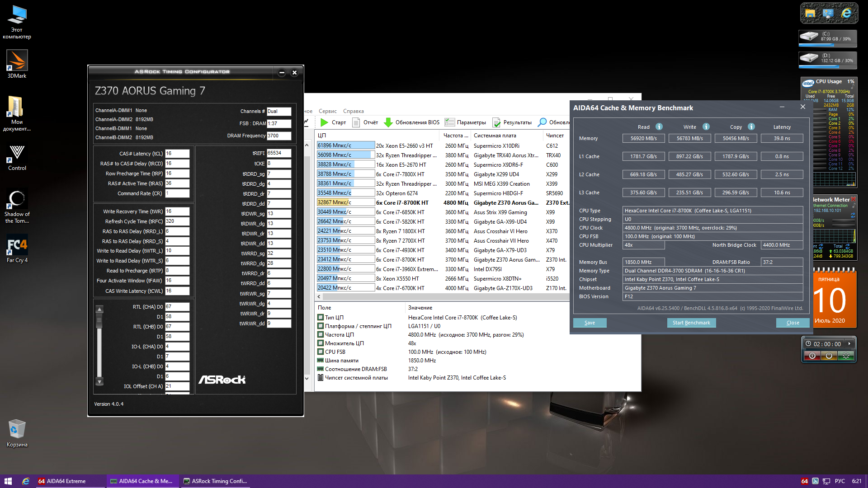Toggle the CPU type field checkbox

coord(321,318)
